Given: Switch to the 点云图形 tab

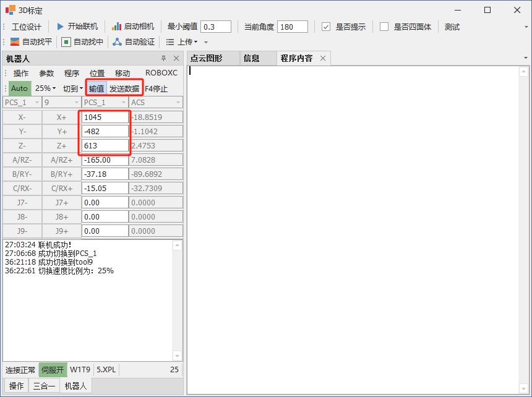Looking at the screenshot, I should click(207, 58).
